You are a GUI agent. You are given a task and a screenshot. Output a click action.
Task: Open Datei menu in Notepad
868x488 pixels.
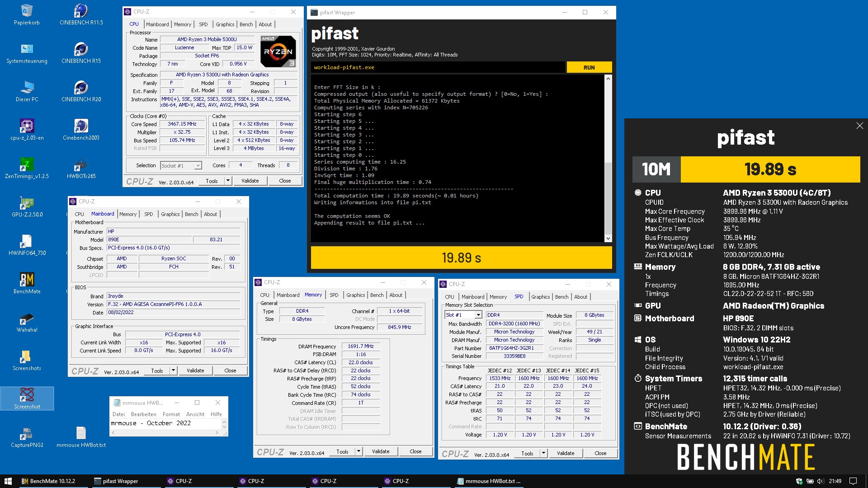pos(118,414)
